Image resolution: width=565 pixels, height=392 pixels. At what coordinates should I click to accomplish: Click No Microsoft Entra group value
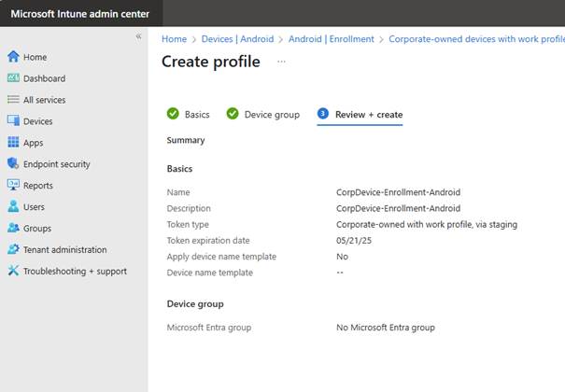[x=386, y=328]
